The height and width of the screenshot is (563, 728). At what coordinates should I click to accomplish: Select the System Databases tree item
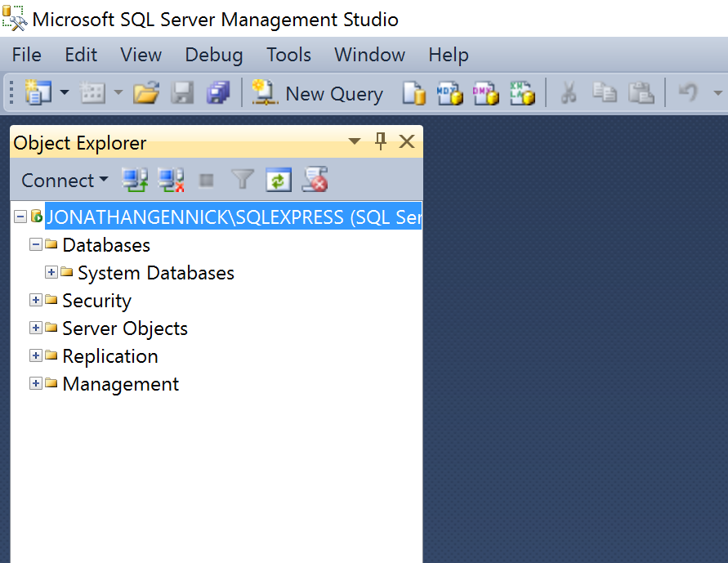point(156,273)
